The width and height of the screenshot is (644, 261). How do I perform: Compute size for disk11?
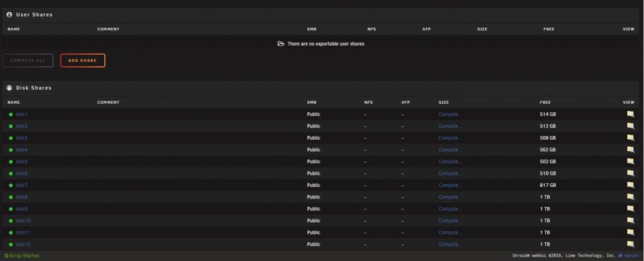click(x=450, y=233)
